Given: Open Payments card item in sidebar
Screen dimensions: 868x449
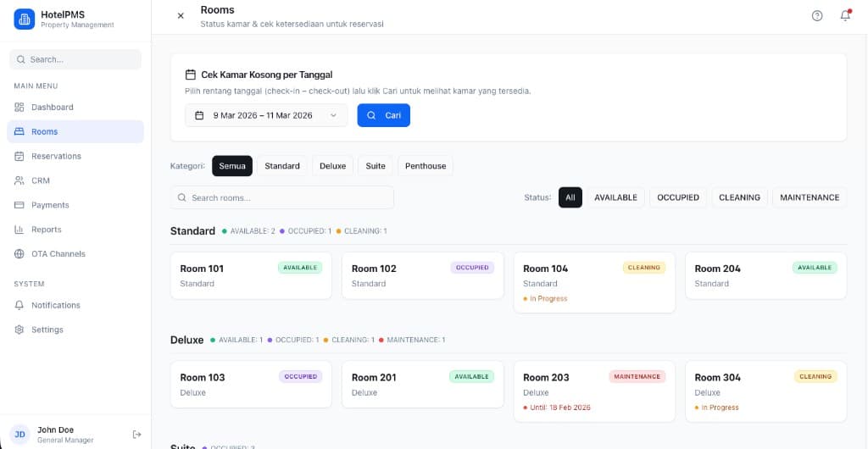Looking at the screenshot, I should click(50, 205).
